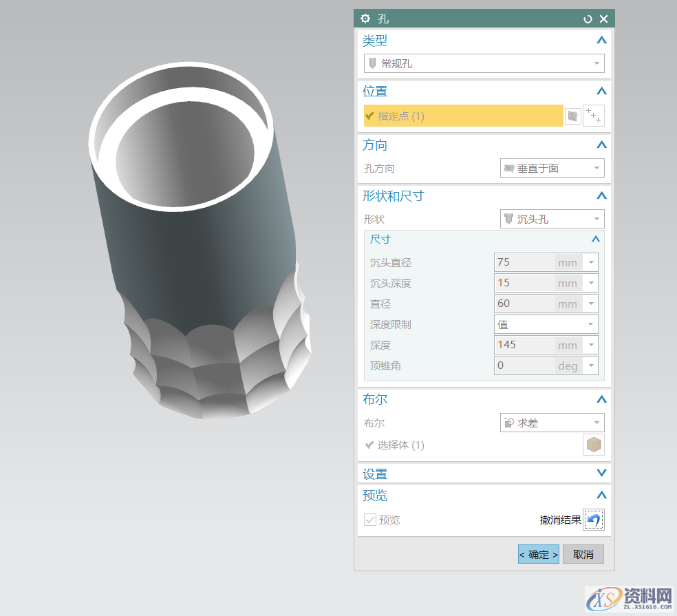677x616 pixels.
Task: Collapse the 形状和尺寸 section
Action: click(601, 195)
